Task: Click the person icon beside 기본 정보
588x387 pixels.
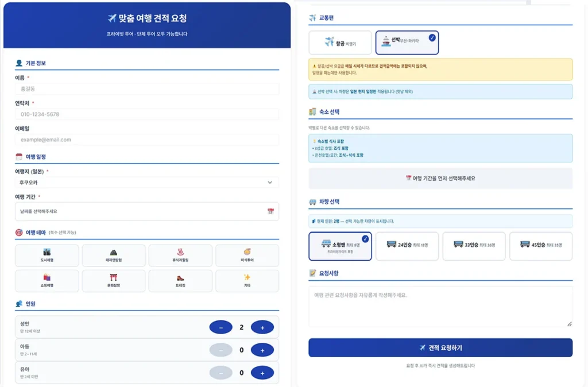Action: point(19,63)
